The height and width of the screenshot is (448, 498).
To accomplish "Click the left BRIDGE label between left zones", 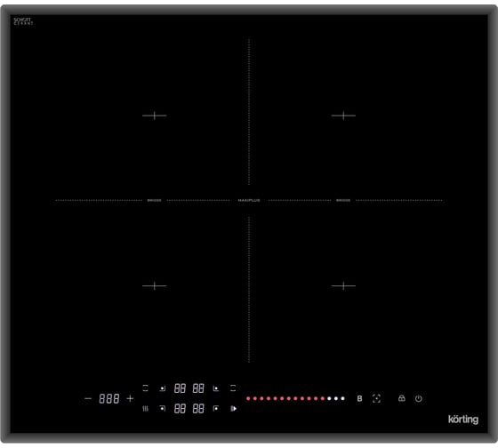I will click(155, 200).
